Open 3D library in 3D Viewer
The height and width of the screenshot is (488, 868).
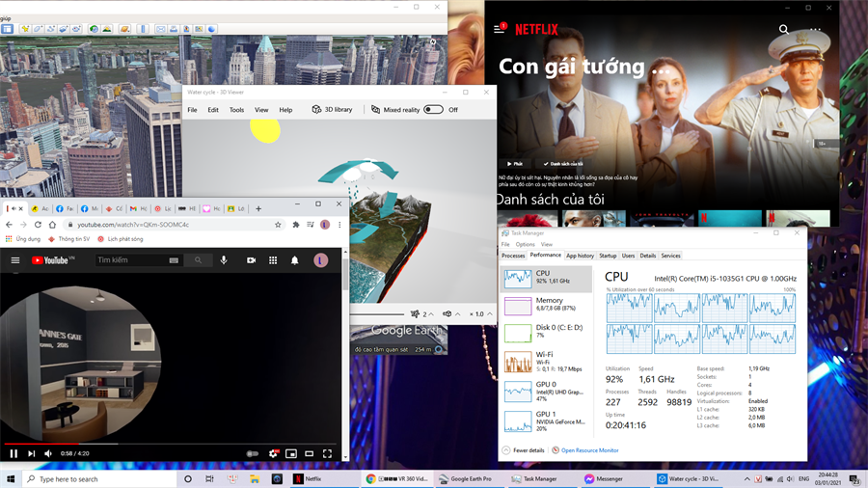click(x=332, y=110)
